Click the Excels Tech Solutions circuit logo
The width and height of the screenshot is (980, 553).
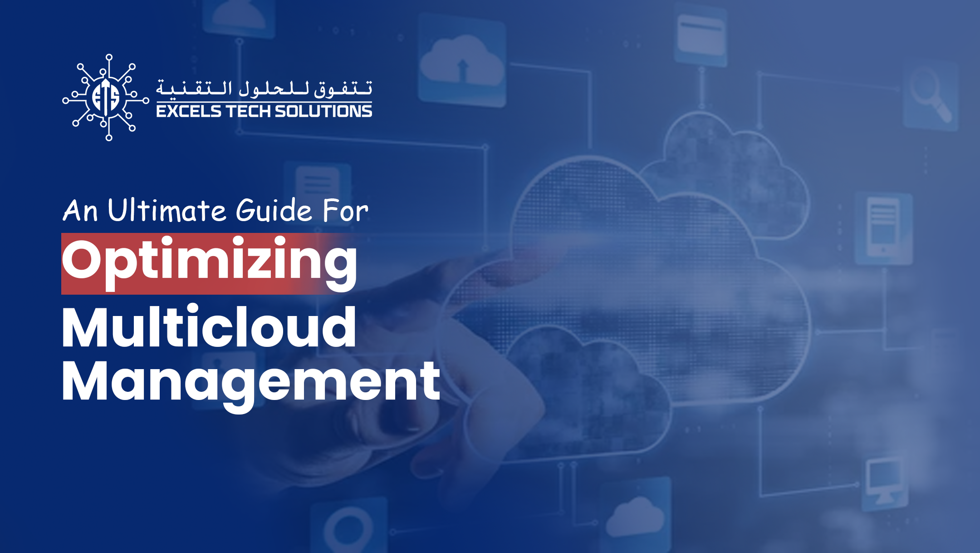point(106,98)
